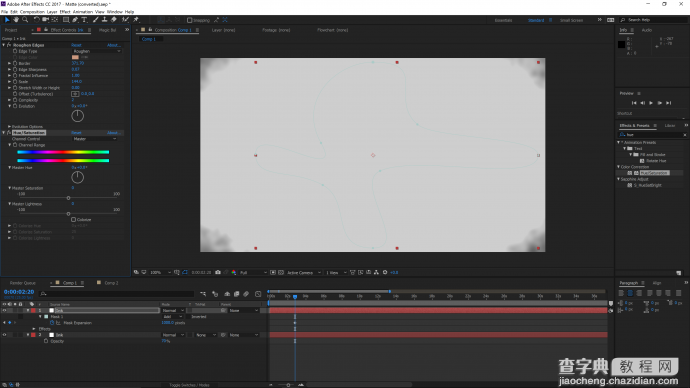Switch to the Comp 2 timeline tab
Screen dimensions: 690x388
click(x=111, y=283)
